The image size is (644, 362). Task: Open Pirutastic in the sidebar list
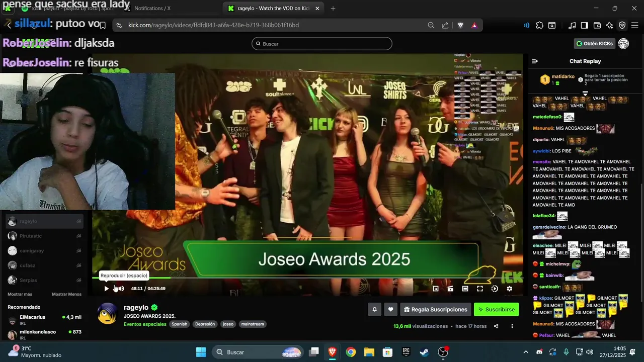tap(44, 236)
